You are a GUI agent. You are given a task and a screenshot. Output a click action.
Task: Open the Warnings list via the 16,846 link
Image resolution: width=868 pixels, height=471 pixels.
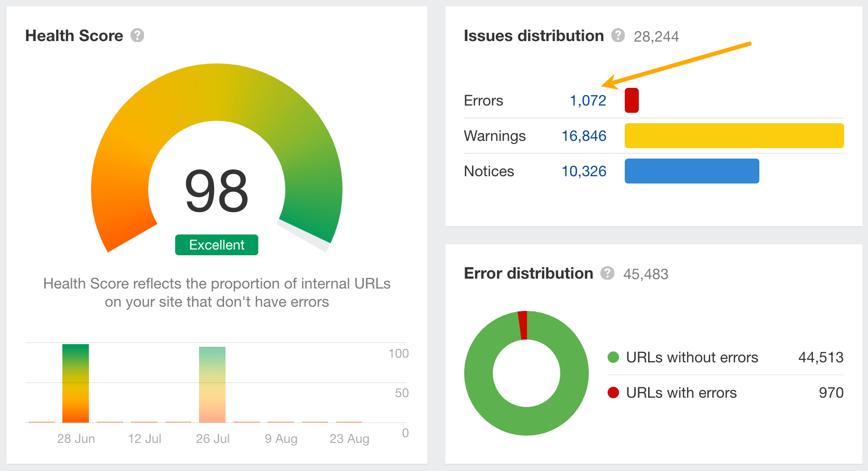(x=583, y=136)
